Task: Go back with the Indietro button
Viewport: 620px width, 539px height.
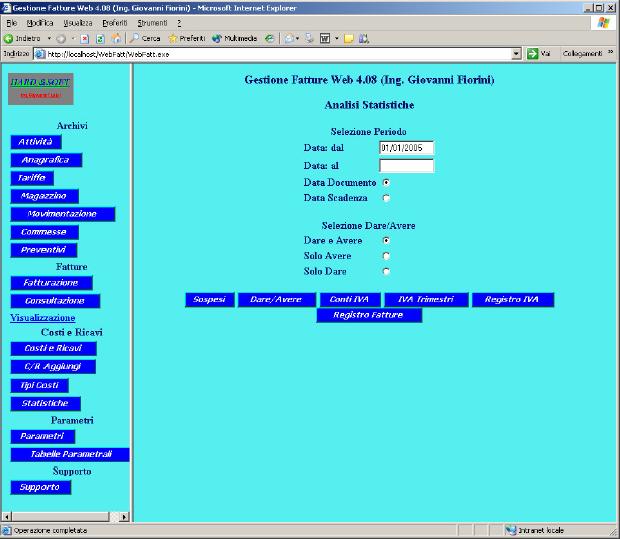Action: point(22,38)
